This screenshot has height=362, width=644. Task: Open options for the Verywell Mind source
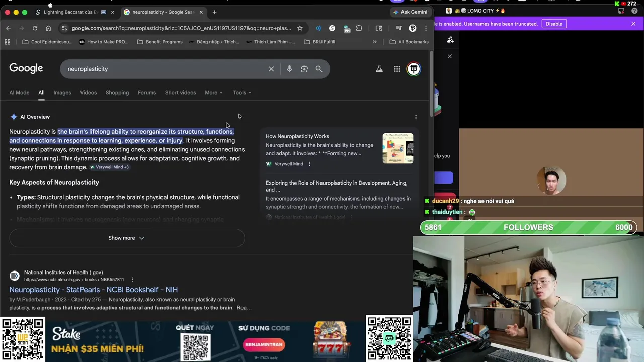309,164
